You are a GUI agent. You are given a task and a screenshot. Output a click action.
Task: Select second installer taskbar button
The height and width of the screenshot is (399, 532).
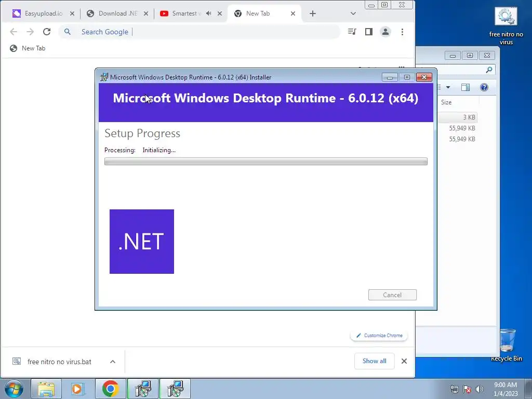click(175, 389)
